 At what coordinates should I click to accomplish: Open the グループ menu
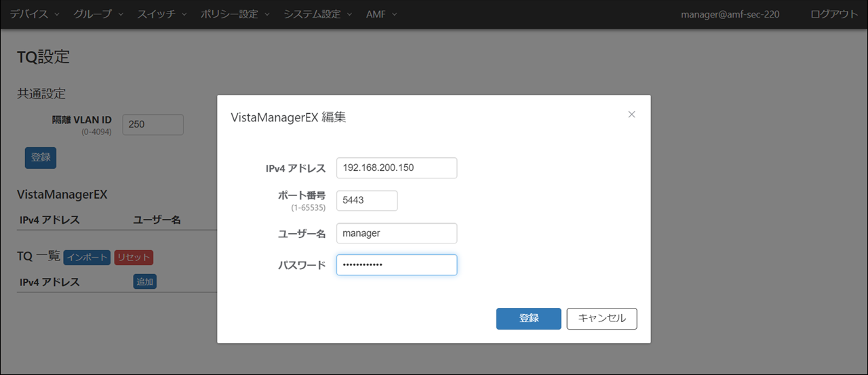[98, 14]
